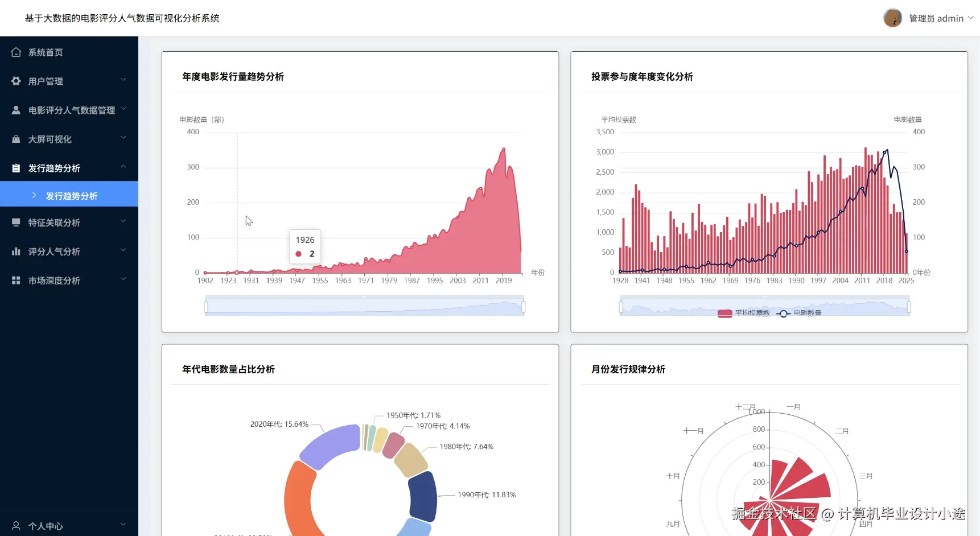Click the 1926 tooltip year text
The image size is (980, 536).
click(305, 240)
